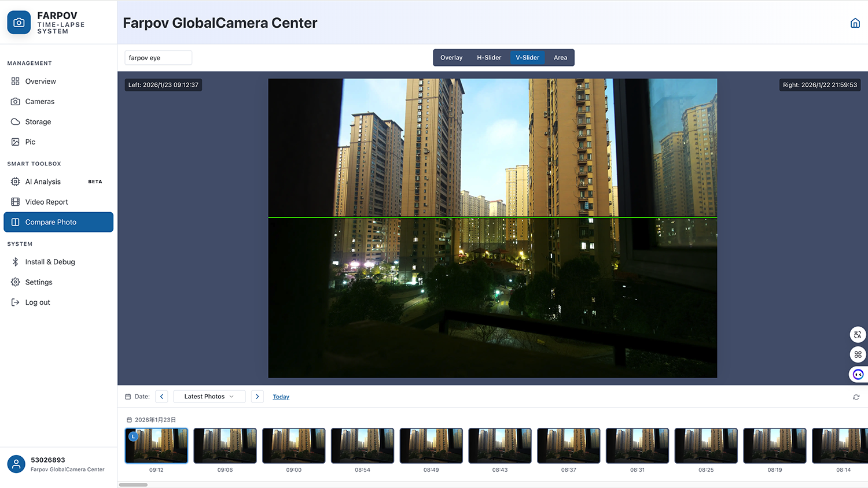
Task: Switch to Overlay compare mode
Action: [451, 58]
